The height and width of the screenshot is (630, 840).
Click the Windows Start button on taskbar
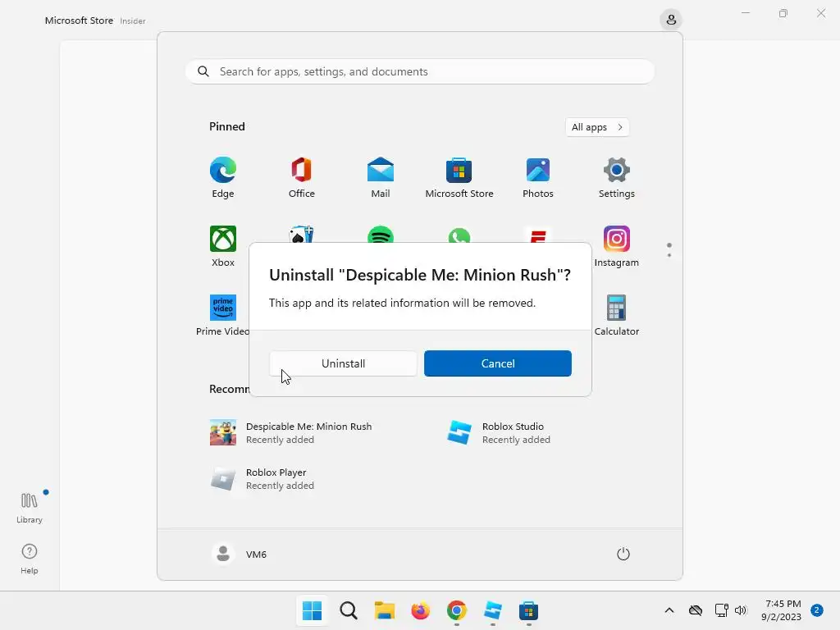313,610
